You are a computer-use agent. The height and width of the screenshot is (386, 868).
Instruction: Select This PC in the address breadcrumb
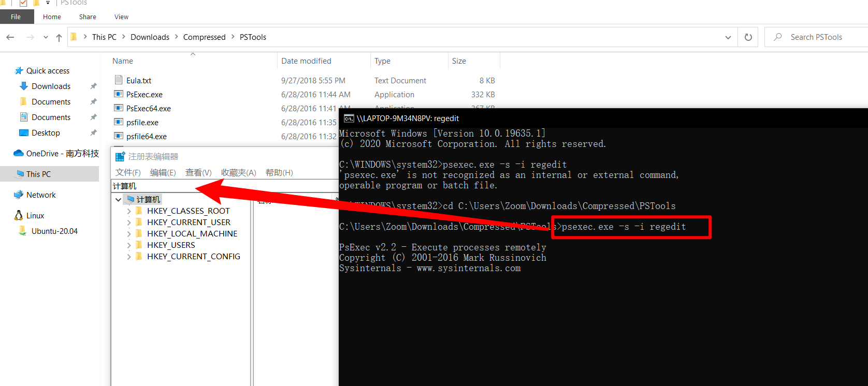point(104,37)
